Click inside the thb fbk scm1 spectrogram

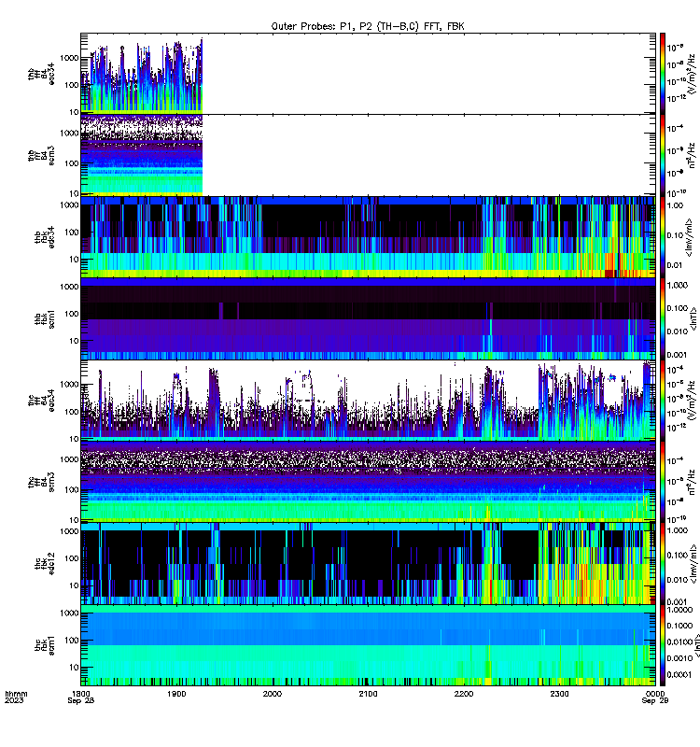click(x=368, y=318)
